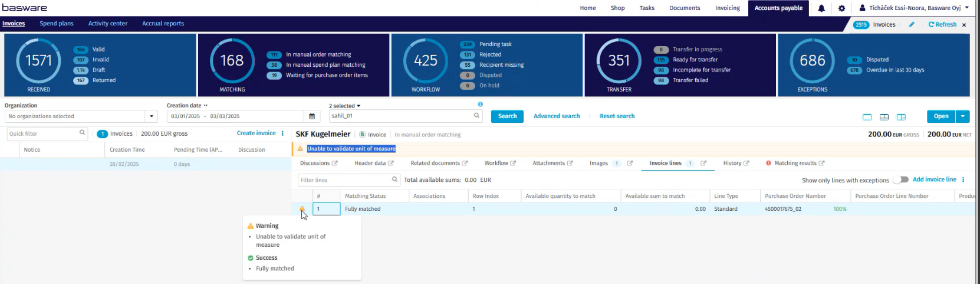The height and width of the screenshot is (284, 980).
Task: Click the Quick filter input field
Action: pos(43,133)
